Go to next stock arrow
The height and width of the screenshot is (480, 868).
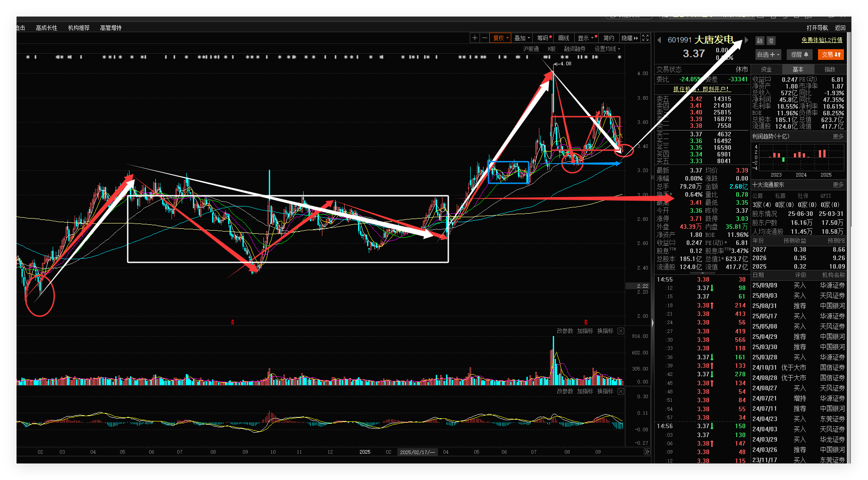746,40
